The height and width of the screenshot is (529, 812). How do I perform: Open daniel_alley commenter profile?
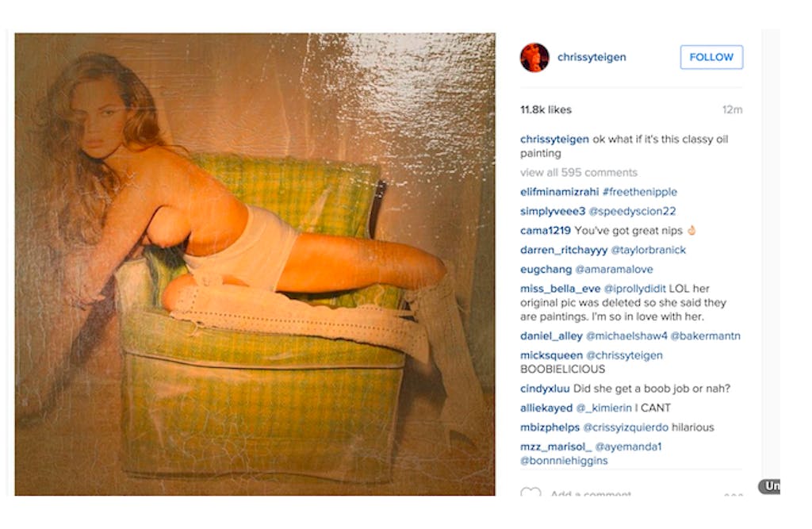tap(551, 335)
